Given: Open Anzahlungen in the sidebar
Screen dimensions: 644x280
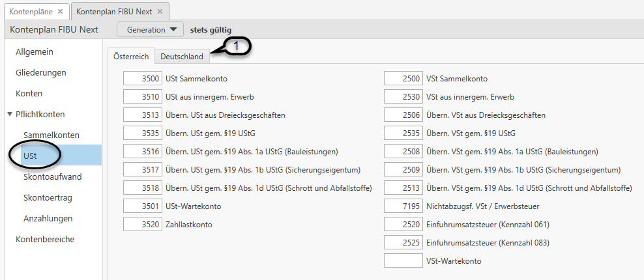Looking at the screenshot, I should click(x=48, y=219).
